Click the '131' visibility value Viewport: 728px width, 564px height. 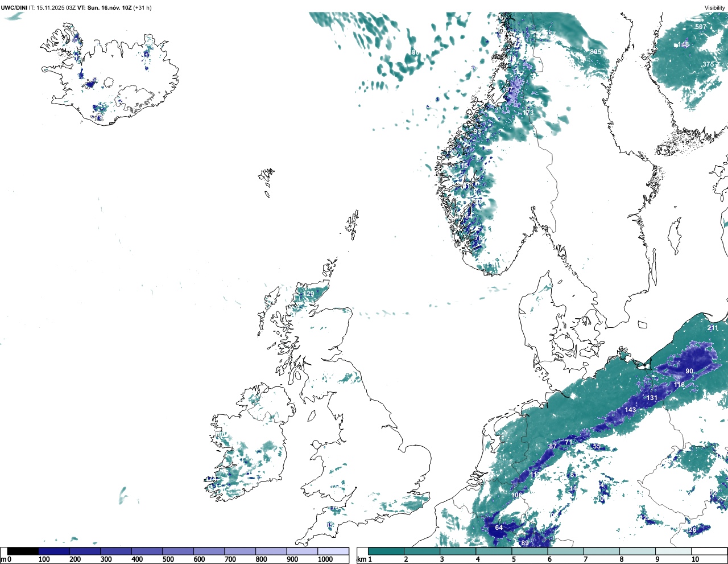[x=652, y=398]
